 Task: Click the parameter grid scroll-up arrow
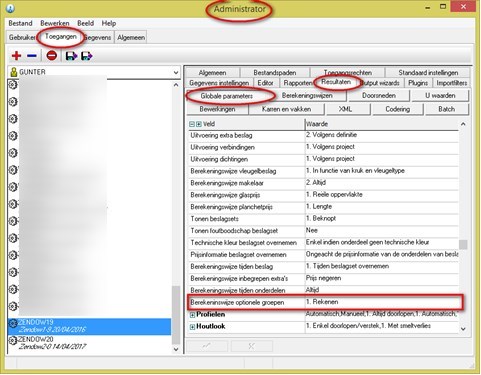tap(463, 124)
